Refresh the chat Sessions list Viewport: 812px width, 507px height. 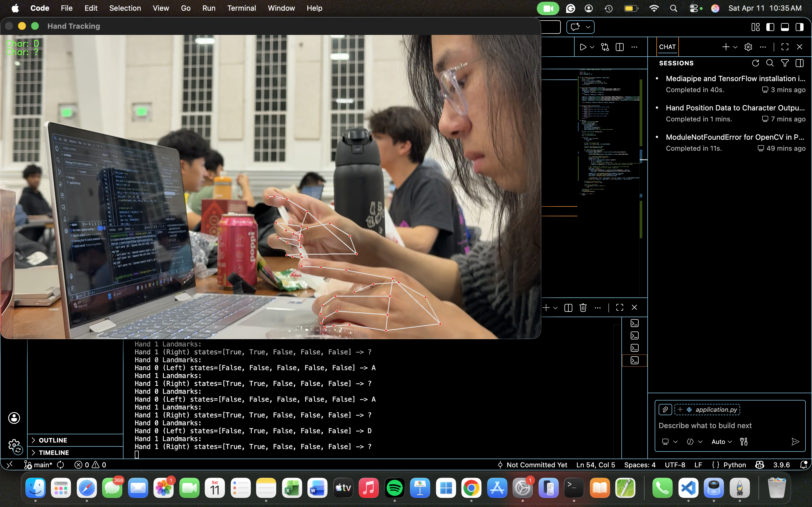pyautogui.click(x=755, y=63)
